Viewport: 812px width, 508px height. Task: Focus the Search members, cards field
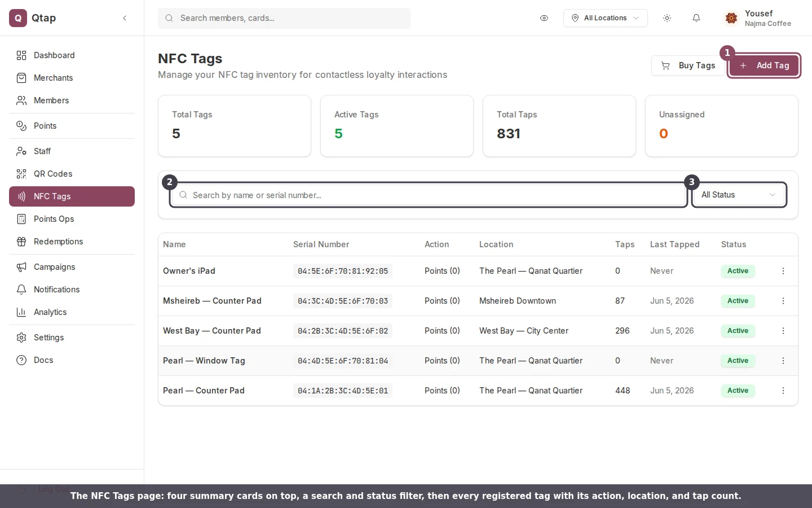[x=284, y=18]
